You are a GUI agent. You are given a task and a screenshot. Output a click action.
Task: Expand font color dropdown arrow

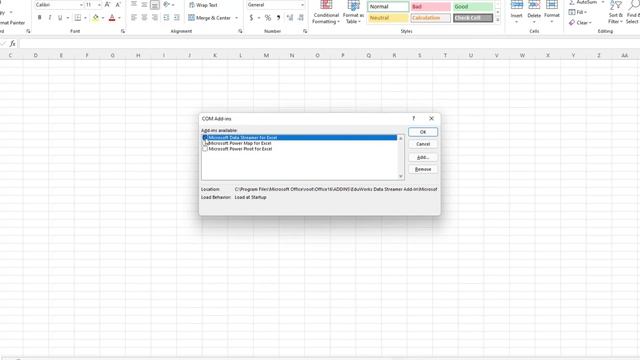click(x=119, y=18)
